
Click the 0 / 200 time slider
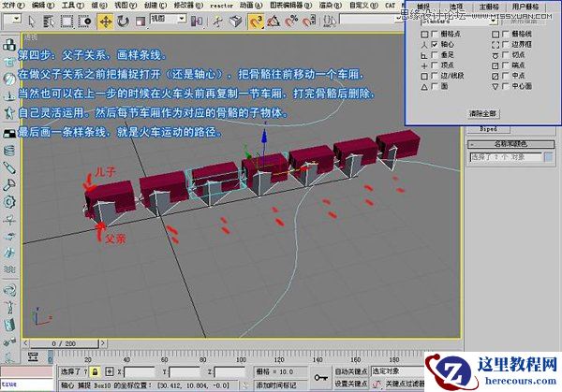click(64, 343)
